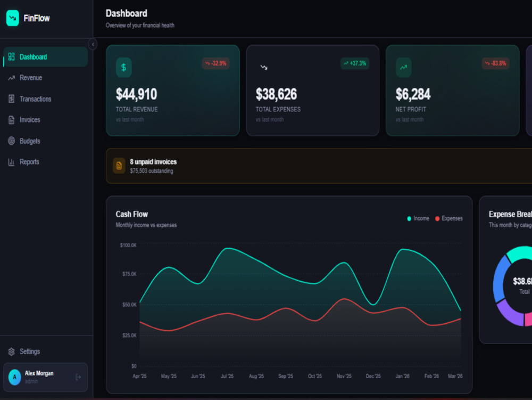The height and width of the screenshot is (400, 532).
Task: Click the Jan '26 axis label
Action: point(402,376)
